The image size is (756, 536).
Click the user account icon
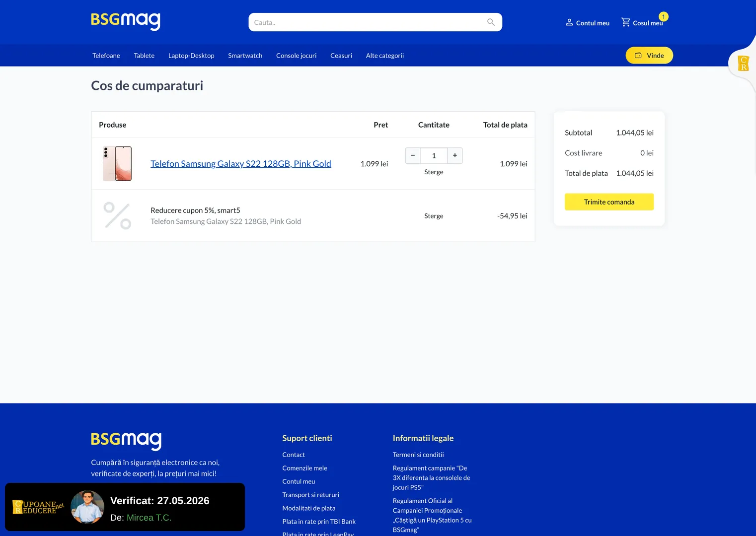pos(569,22)
